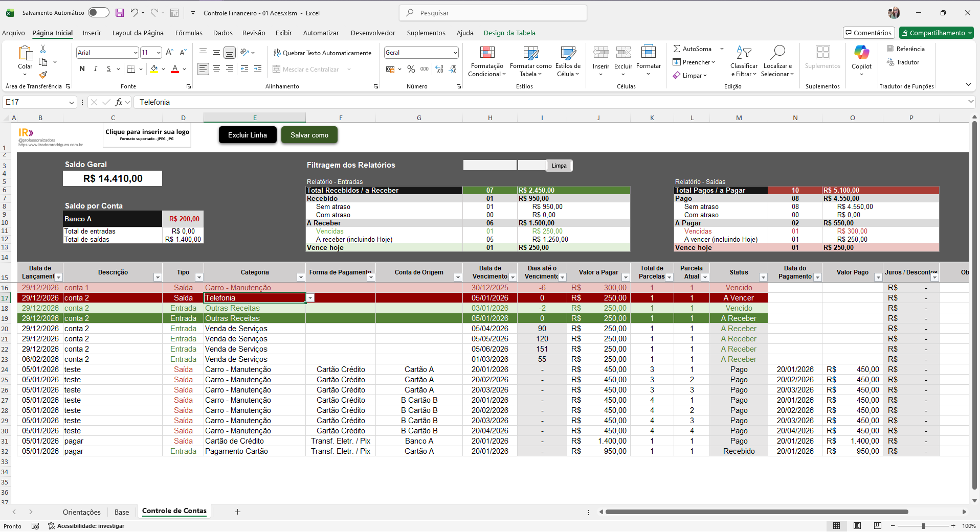Toggle Quebrar Texto Automaticamente
Screen dimensions: 980x532
[322, 53]
